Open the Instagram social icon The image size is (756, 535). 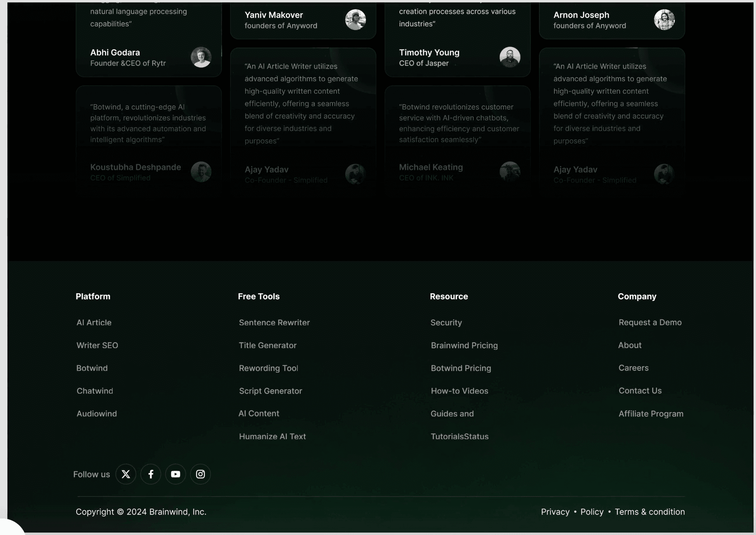point(200,474)
